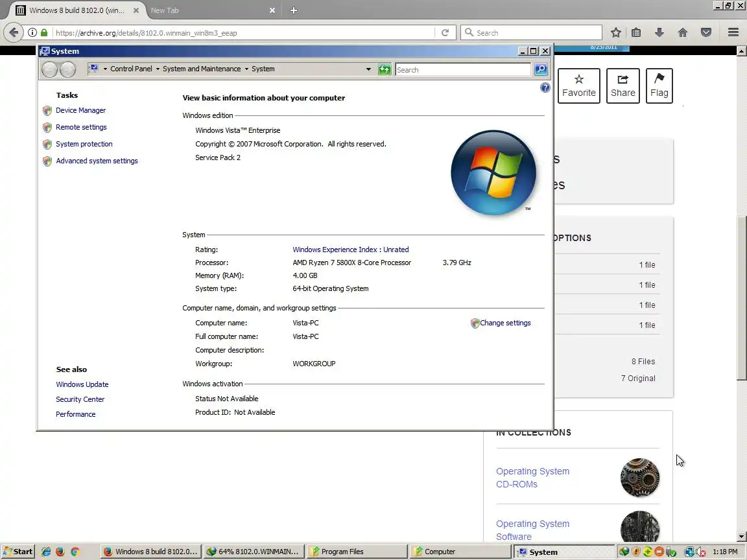Viewport: 747px width, 560px height.
Task: Focus the System window Search box
Action: tap(462, 69)
